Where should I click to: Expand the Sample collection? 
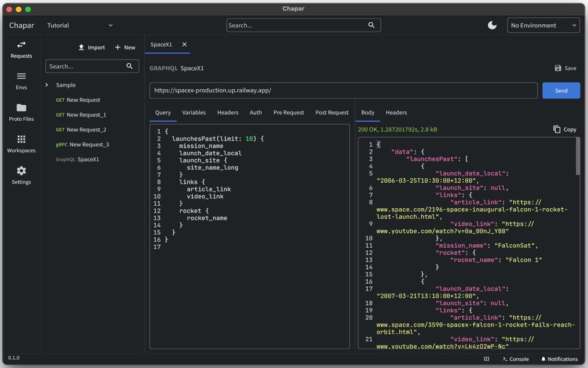[x=47, y=85]
